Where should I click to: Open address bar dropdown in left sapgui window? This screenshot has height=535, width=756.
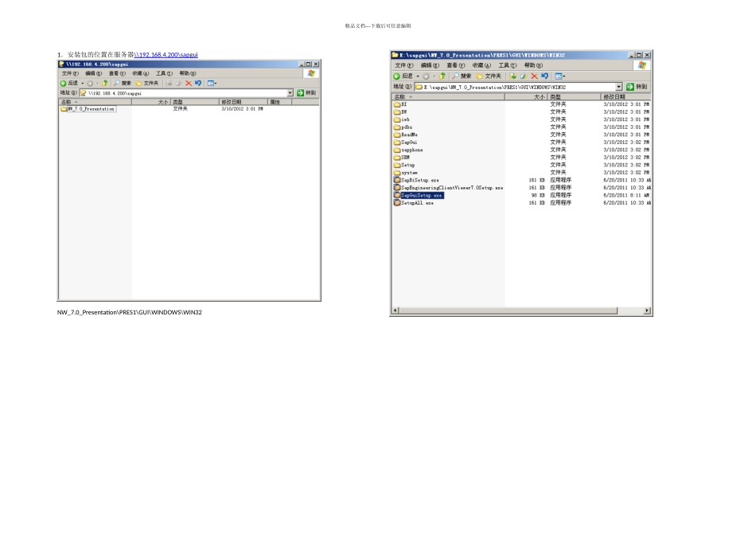point(290,92)
